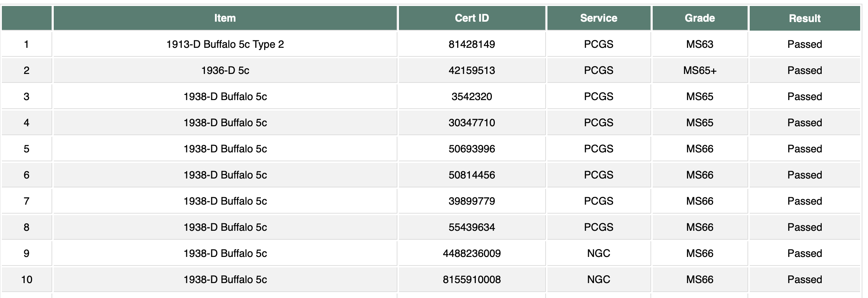Choose cert ID 30347710
The image size is (868, 298).
pyautogui.click(x=472, y=122)
